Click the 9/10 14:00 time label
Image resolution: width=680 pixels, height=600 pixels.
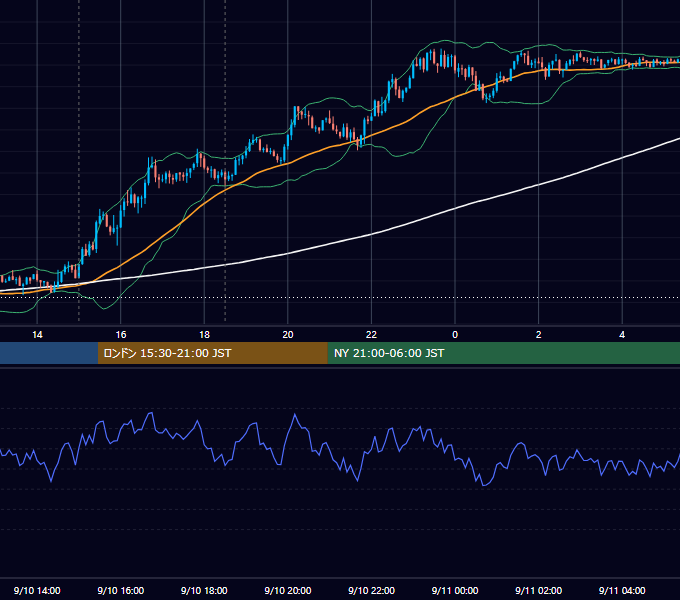pyautogui.click(x=37, y=590)
